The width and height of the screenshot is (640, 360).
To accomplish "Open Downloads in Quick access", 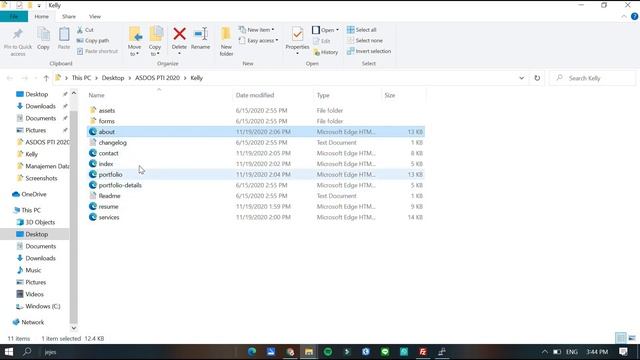I will pos(40,106).
